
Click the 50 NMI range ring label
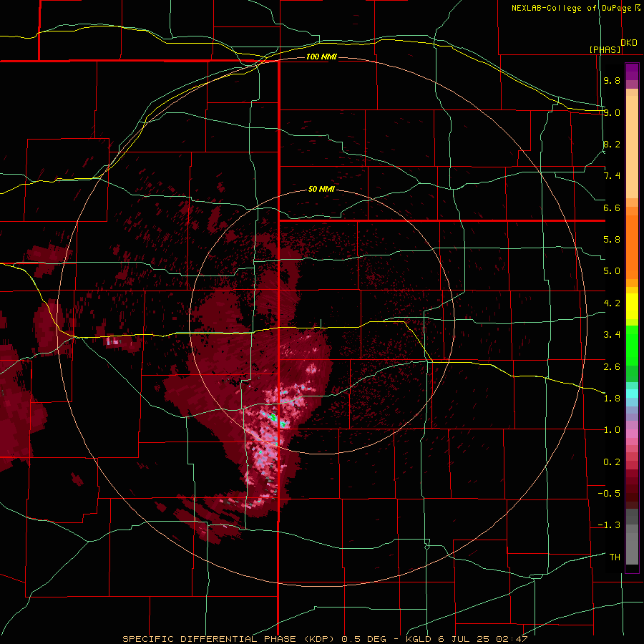[x=321, y=190]
